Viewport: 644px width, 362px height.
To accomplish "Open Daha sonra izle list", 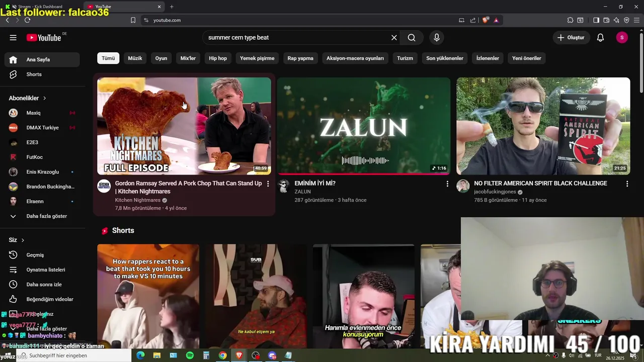I will [x=42, y=285].
